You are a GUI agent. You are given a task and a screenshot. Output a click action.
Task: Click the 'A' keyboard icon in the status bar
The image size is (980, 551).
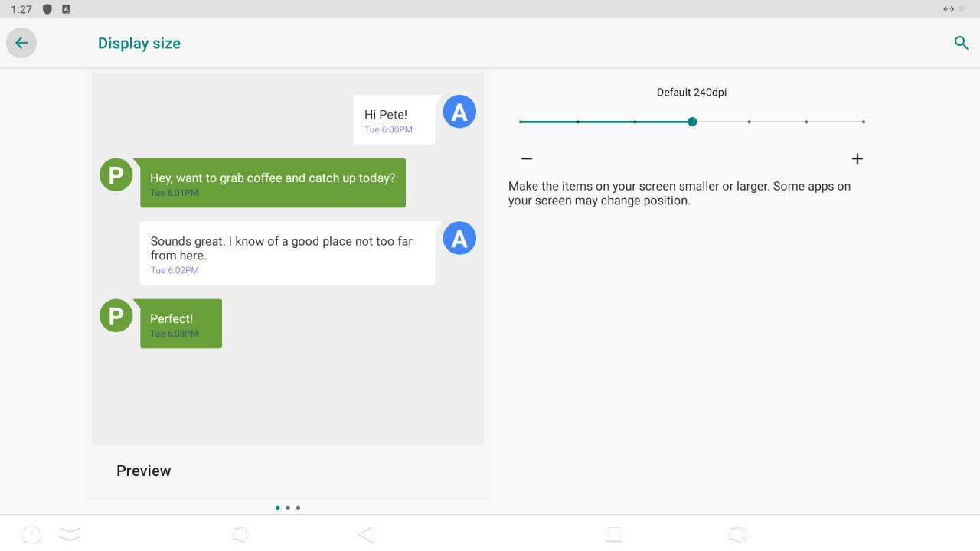(66, 9)
